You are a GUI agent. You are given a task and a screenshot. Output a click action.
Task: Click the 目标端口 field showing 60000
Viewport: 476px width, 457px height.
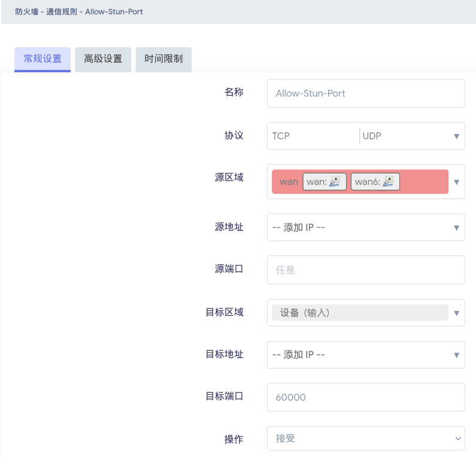tap(365, 397)
